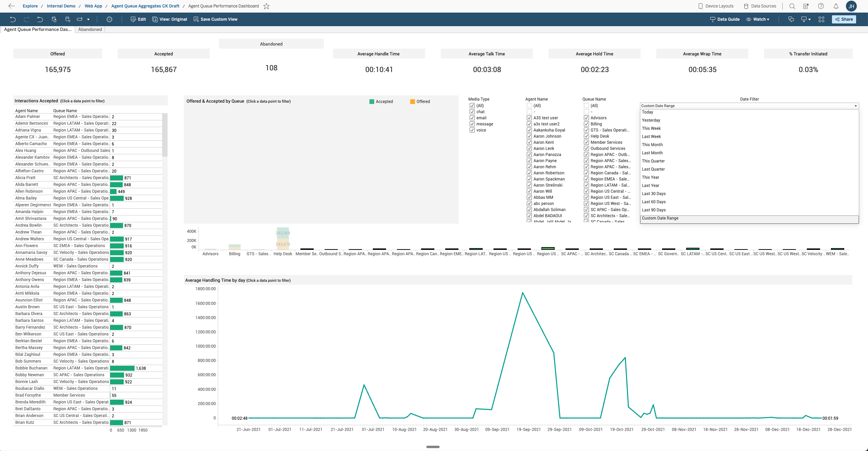
Task: Expand the Download dropdown arrow
Action: [x=810, y=19]
